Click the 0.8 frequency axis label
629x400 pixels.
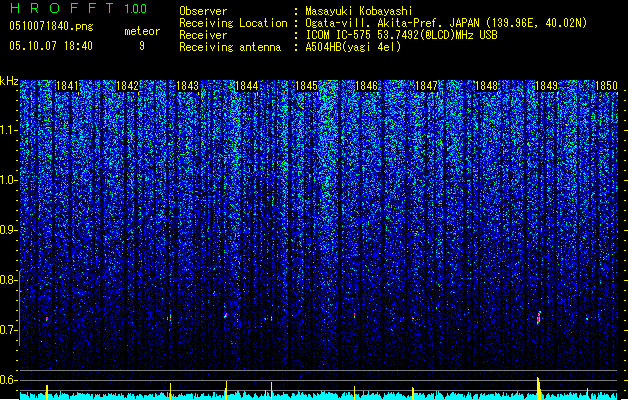[8, 280]
